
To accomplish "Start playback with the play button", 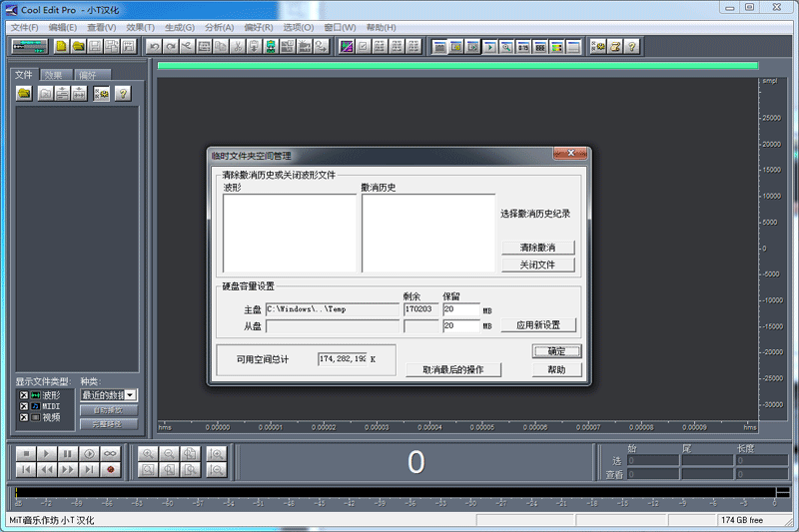I will tap(47, 453).
